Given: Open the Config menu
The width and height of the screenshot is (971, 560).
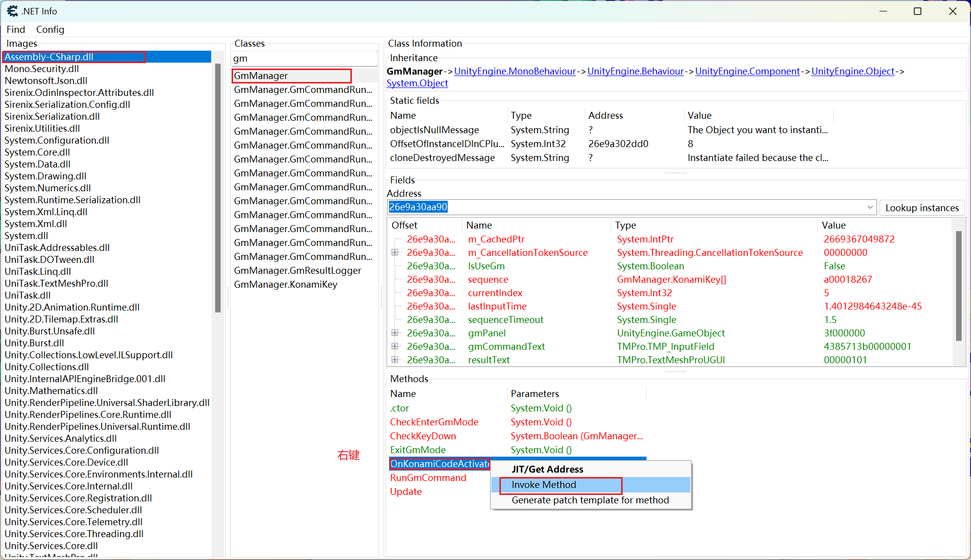Looking at the screenshot, I should coord(50,29).
